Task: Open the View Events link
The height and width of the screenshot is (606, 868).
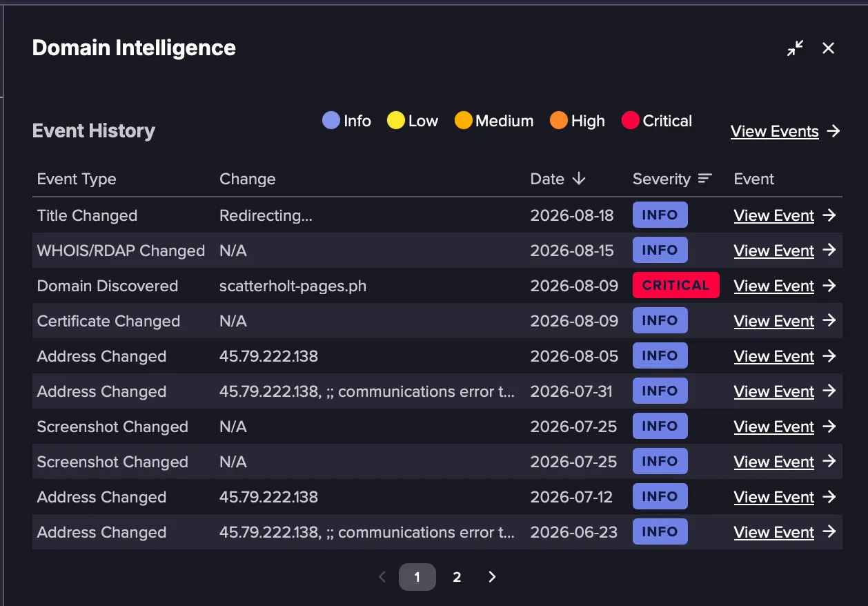Action: 775,131
